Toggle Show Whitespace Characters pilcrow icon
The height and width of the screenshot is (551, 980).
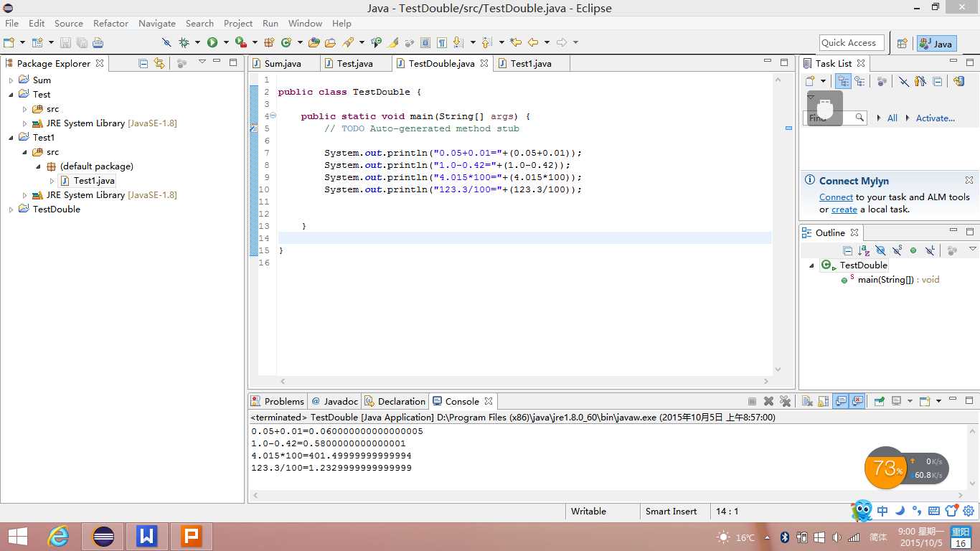442,43
